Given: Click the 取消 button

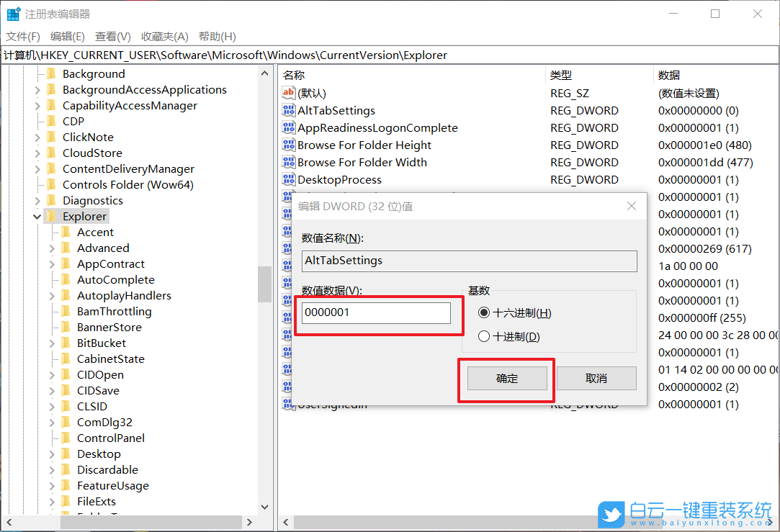Looking at the screenshot, I should tap(596, 378).
